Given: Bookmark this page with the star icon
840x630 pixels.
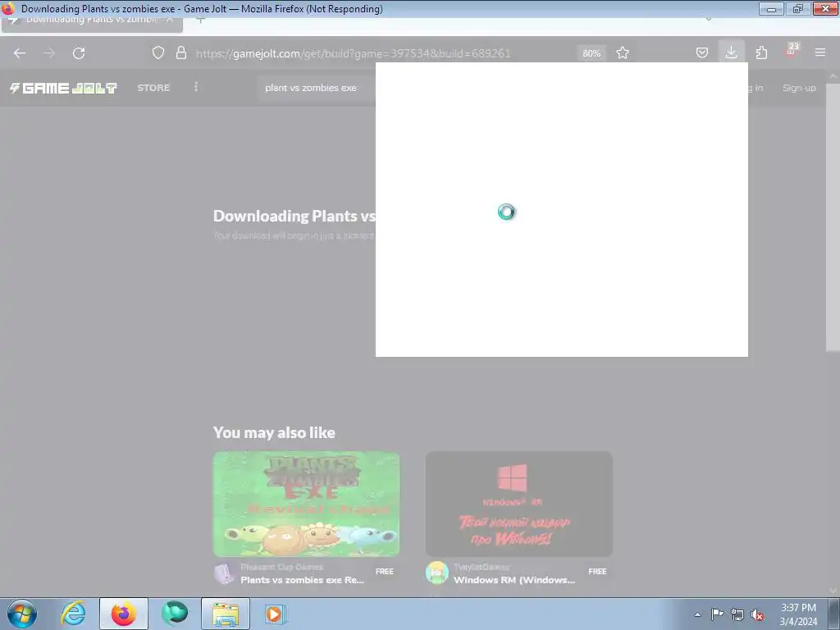Looking at the screenshot, I should 623,53.
